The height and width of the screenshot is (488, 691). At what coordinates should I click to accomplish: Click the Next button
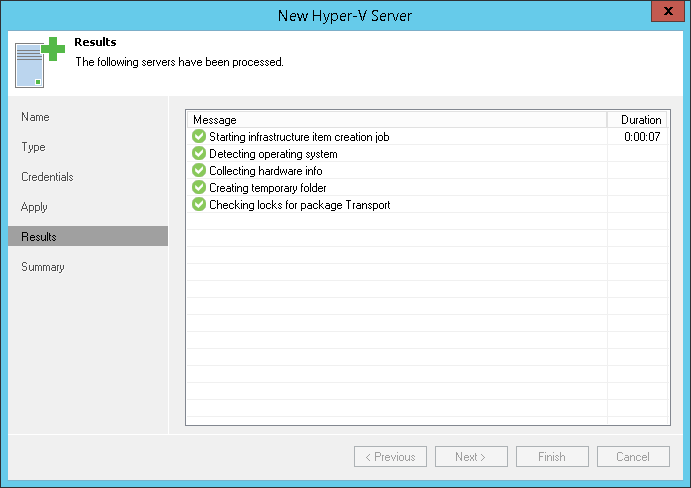click(x=471, y=457)
